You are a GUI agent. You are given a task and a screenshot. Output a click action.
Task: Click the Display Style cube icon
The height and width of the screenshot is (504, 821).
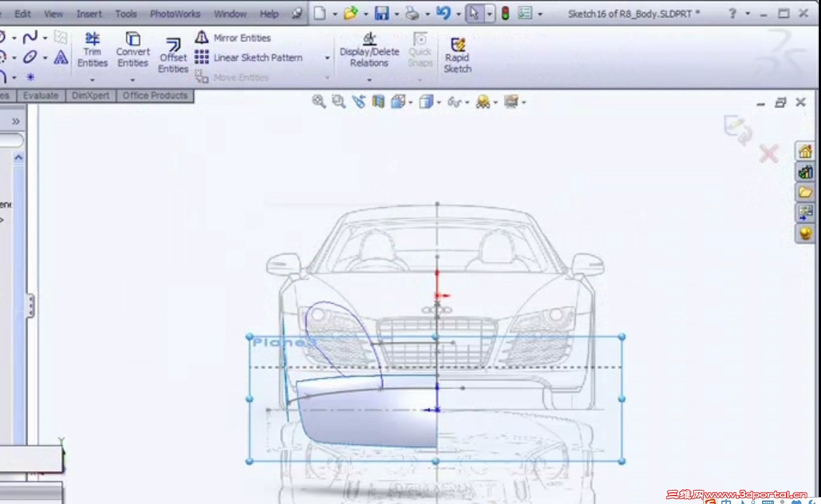(426, 101)
